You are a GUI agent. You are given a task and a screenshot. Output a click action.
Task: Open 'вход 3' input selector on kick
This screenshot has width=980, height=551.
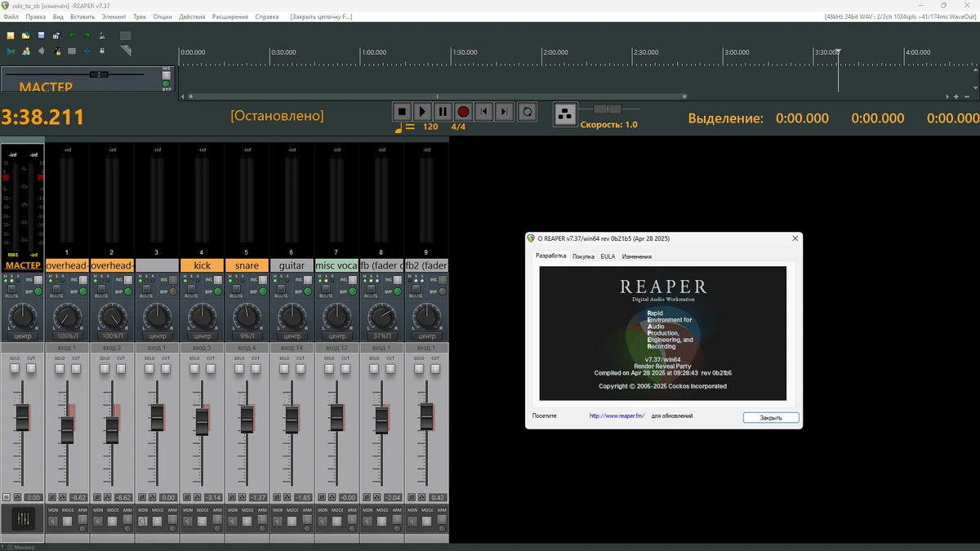[202, 348]
